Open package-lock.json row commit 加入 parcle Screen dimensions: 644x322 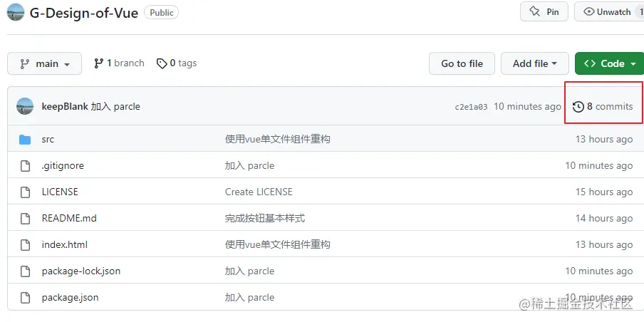pos(250,271)
